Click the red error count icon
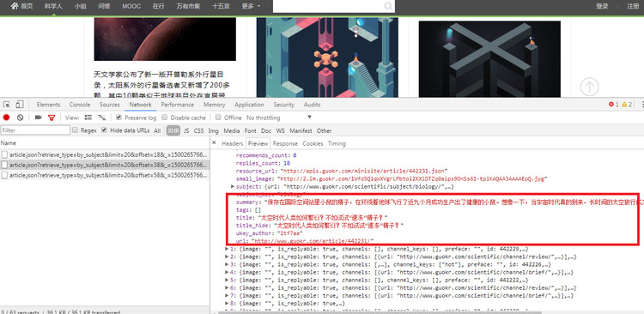 611,105
